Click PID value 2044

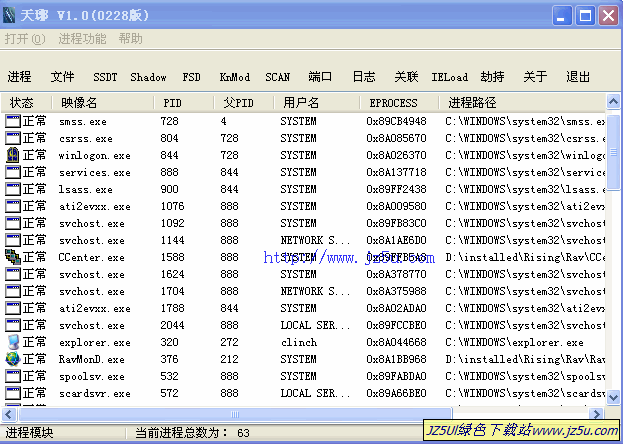[172, 325]
